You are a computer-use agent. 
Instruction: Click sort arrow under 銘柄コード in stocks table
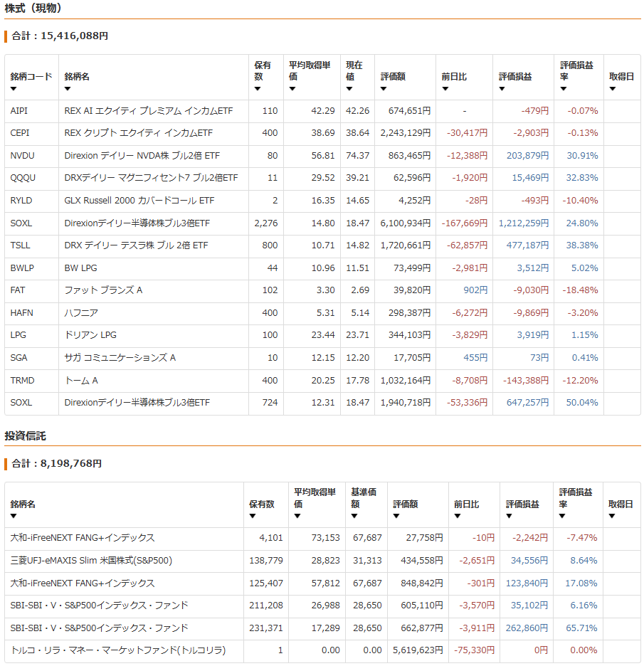coord(14,89)
